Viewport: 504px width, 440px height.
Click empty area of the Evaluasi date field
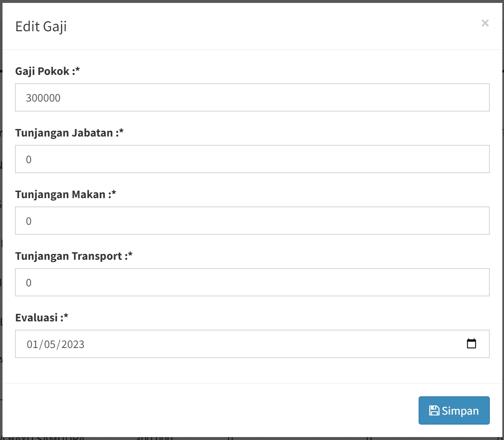271,344
